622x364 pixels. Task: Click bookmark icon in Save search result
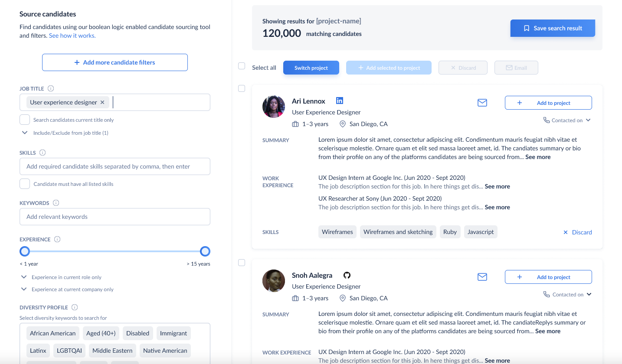click(x=527, y=28)
